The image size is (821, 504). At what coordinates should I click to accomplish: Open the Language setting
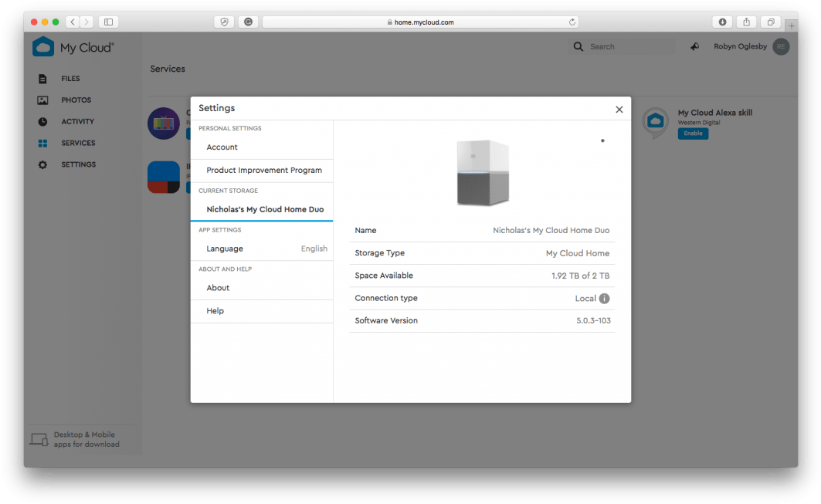tap(262, 249)
